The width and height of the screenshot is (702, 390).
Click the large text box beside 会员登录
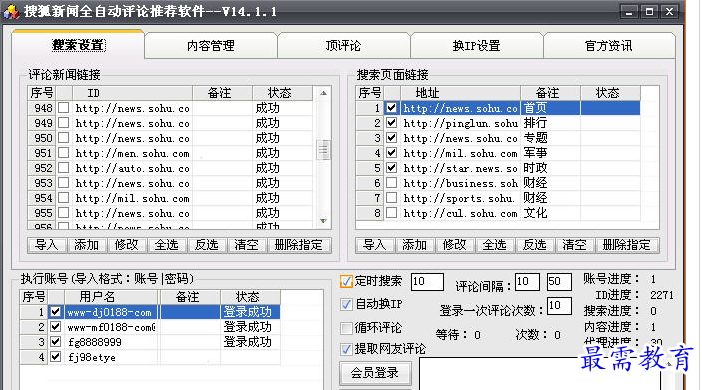click(x=540, y=373)
